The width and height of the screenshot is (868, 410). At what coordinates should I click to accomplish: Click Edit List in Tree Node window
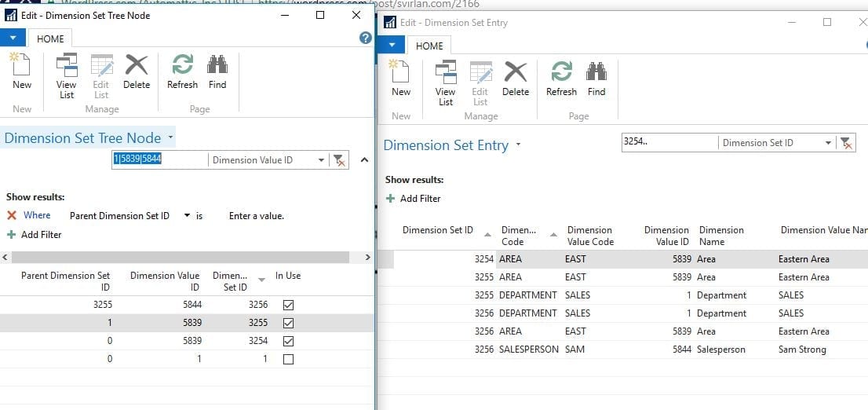(101, 76)
